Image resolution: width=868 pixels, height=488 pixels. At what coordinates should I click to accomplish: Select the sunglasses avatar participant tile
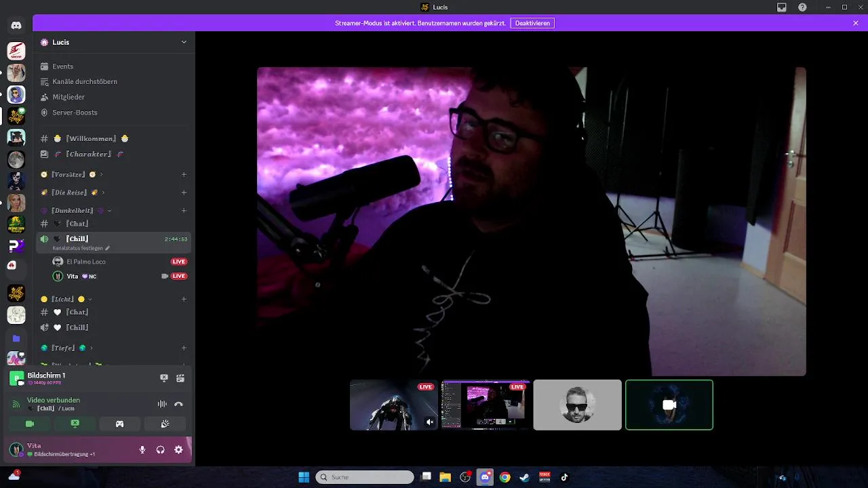[x=577, y=405]
